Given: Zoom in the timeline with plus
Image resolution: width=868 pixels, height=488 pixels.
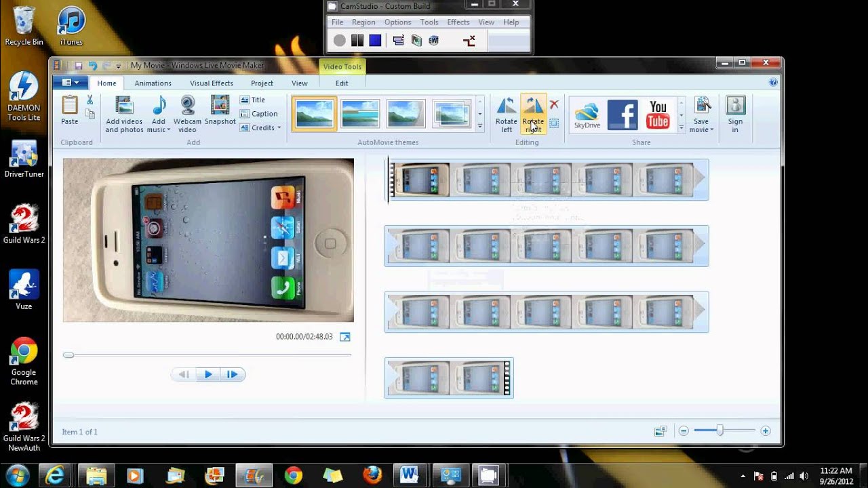Looking at the screenshot, I should tap(766, 431).
